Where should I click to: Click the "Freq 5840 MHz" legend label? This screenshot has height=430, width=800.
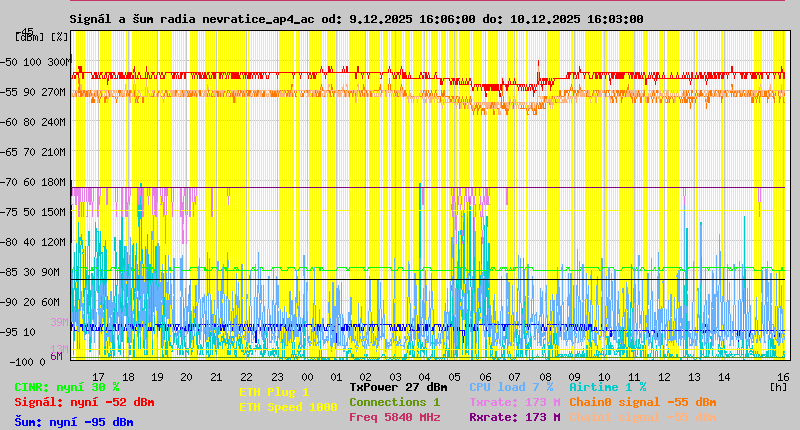coord(394,417)
